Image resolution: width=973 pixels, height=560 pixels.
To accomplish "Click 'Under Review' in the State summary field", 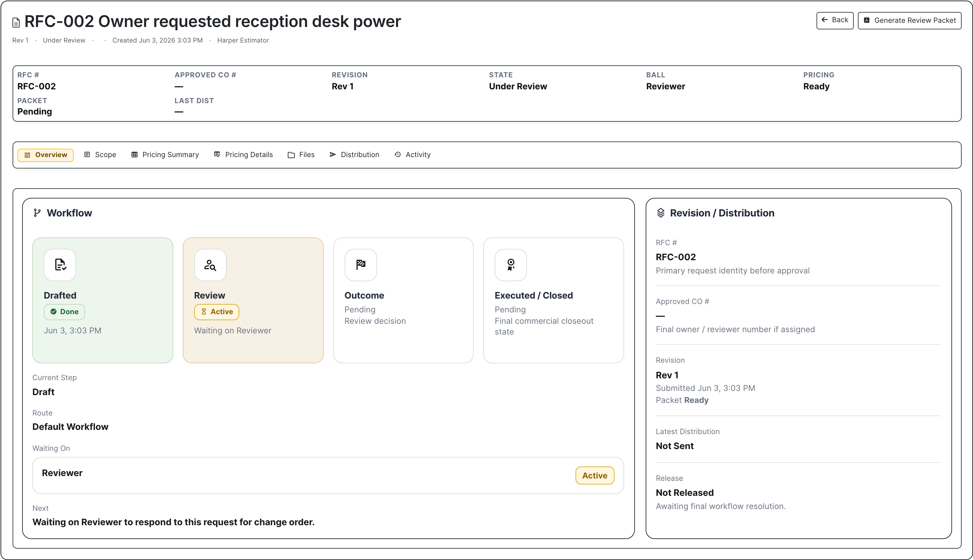I will (518, 87).
